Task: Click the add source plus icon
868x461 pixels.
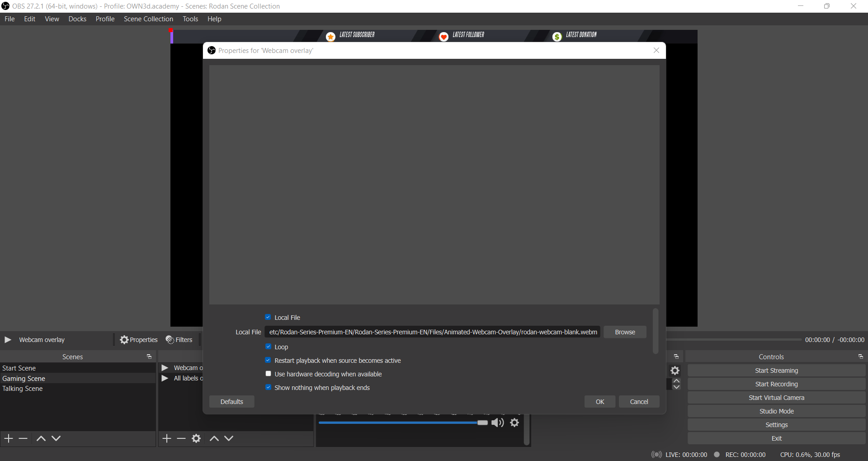Action: click(167, 438)
